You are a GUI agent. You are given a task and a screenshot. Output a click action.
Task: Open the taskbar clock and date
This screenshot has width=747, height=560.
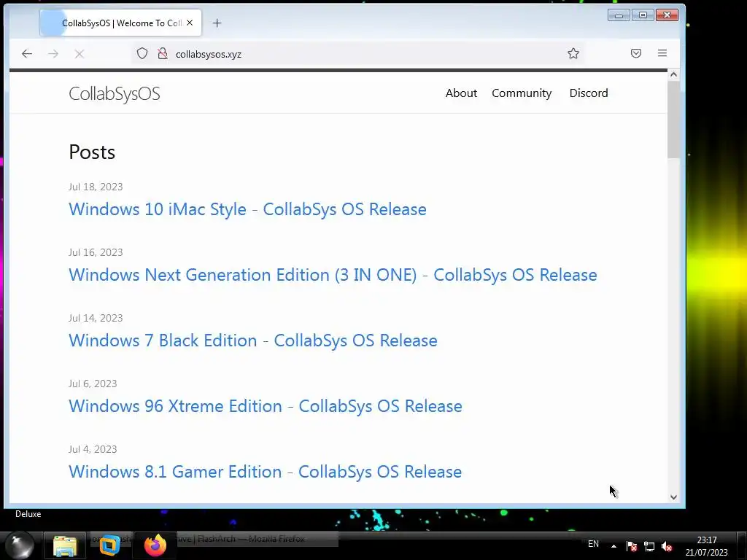[707, 546]
